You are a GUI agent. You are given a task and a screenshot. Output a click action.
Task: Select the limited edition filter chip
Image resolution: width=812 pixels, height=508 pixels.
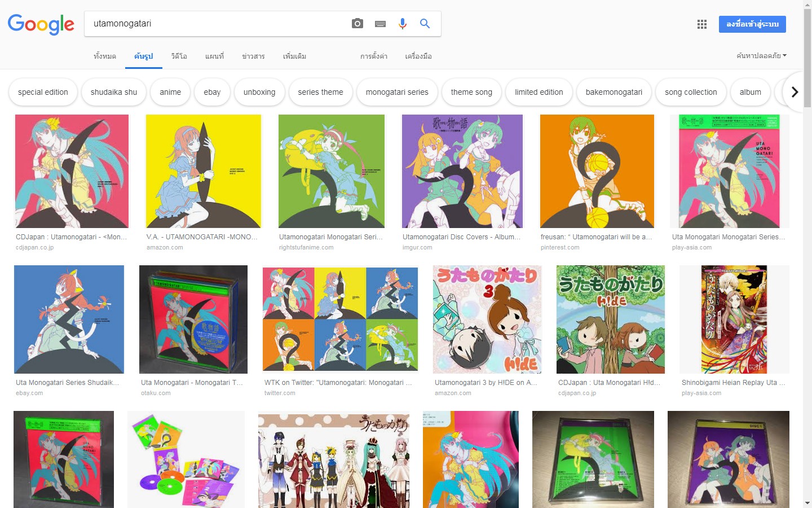click(539, 92)
